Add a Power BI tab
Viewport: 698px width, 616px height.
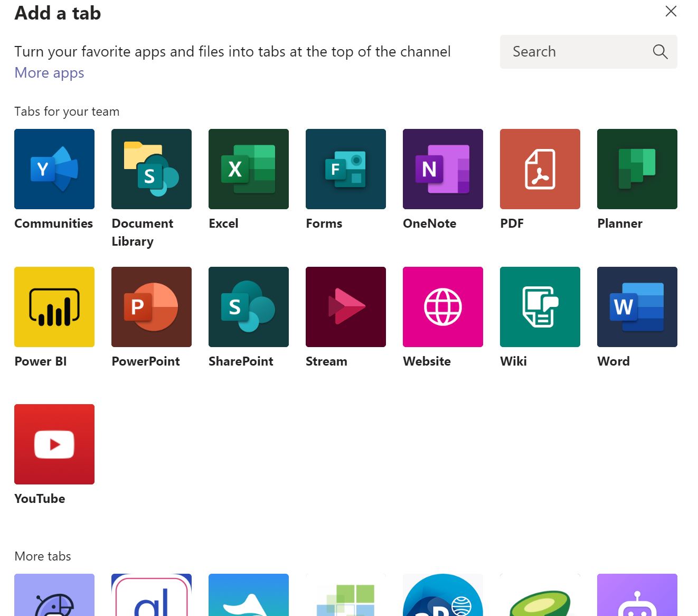point(54,307)
